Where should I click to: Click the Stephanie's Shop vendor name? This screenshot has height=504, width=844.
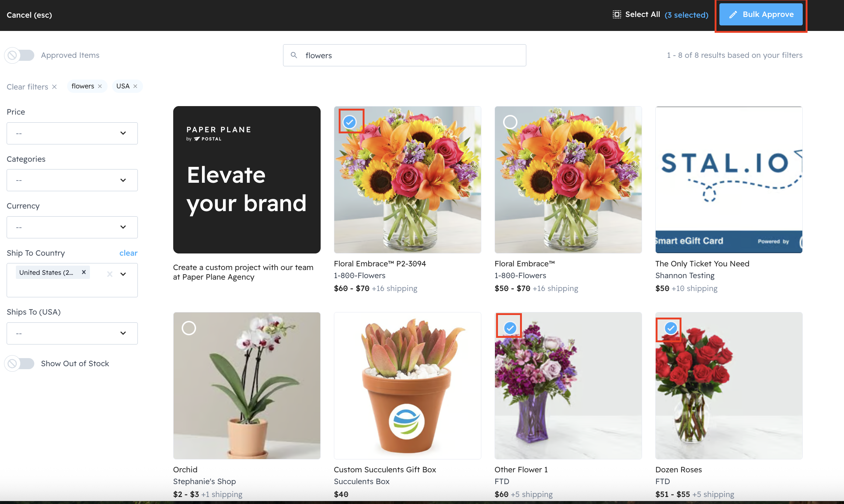[205, 482]
